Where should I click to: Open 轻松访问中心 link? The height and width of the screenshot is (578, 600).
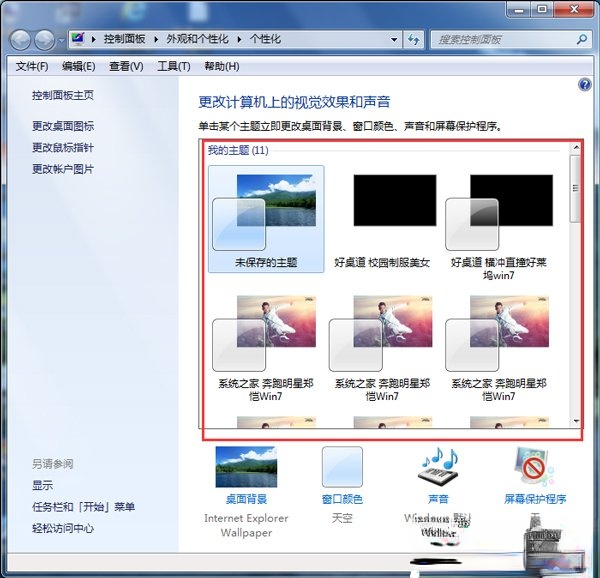point(63,528)
